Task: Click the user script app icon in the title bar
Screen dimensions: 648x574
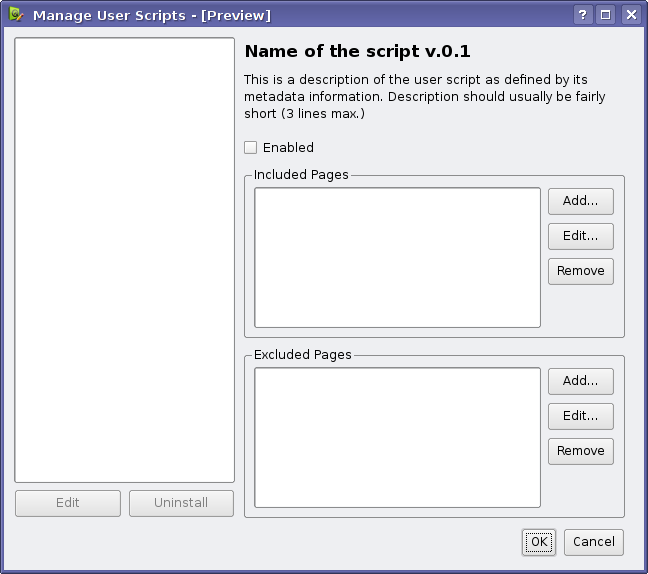Action: [x=16, y=14]
